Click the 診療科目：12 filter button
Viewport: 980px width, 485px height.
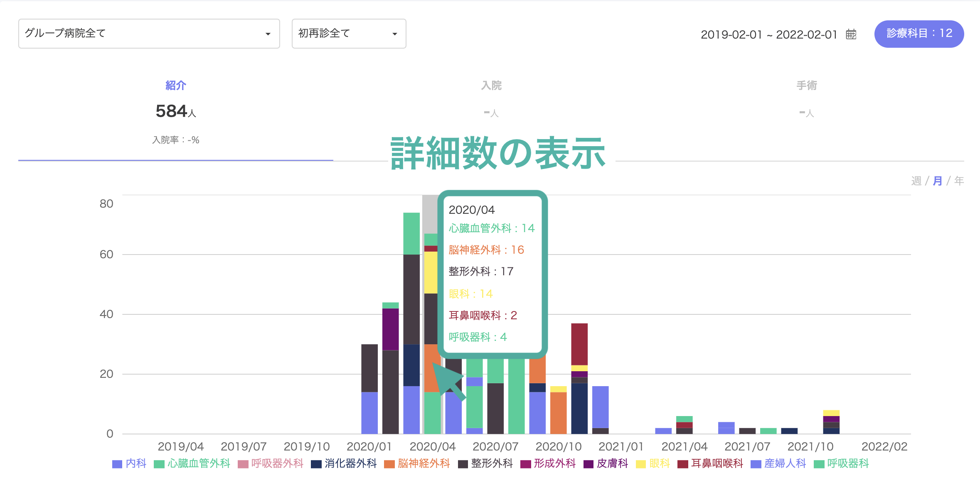919,34
